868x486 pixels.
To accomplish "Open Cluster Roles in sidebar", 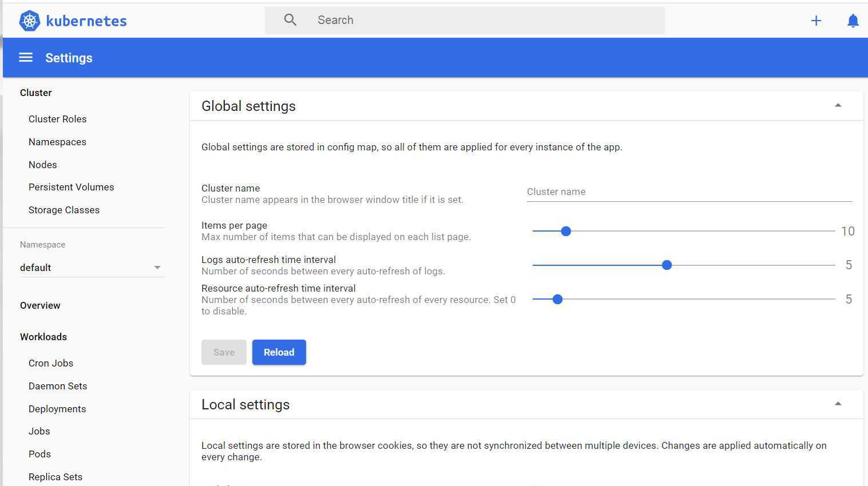I will point(58,119).
